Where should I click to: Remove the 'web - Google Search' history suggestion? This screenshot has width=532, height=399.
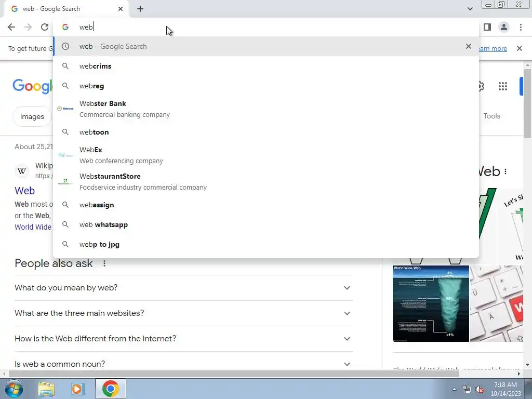[x=469, y=46]
